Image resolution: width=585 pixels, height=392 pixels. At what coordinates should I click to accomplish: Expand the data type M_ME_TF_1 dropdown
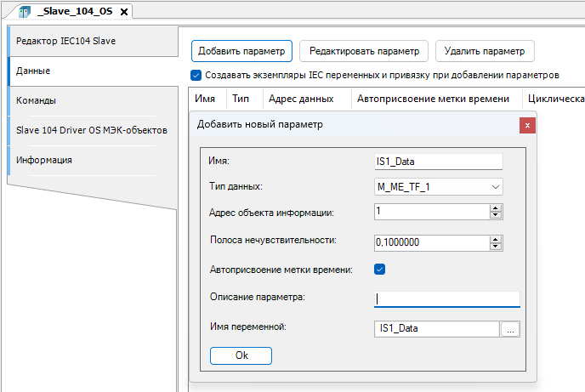point(496,187)
